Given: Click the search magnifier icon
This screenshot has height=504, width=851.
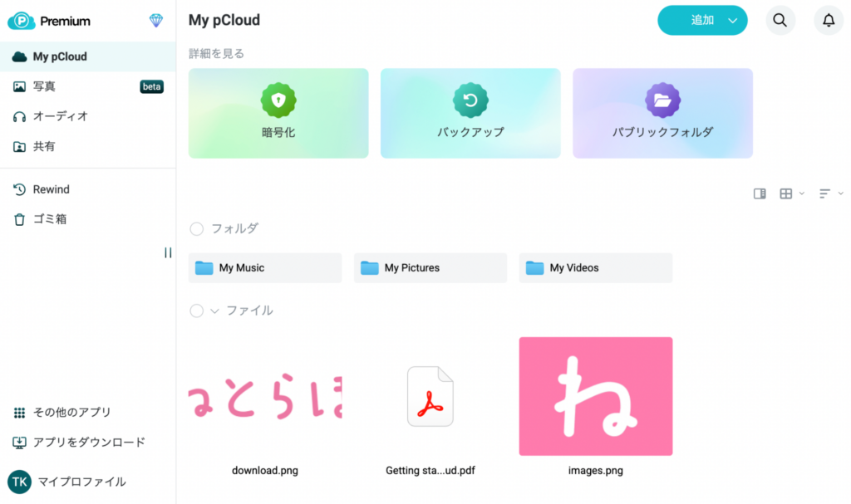Looking at the screenshot, I should pyautogui.click(x=780, y=21).
